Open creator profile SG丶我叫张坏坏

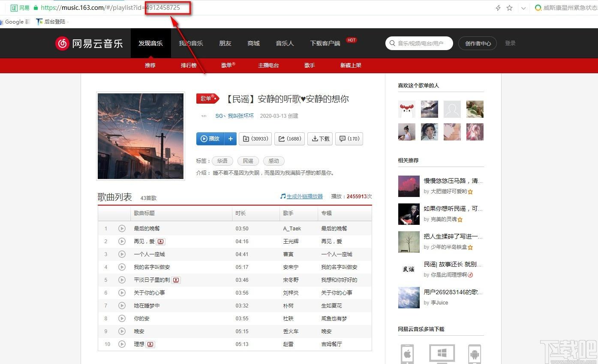click(x=234, y=116)
